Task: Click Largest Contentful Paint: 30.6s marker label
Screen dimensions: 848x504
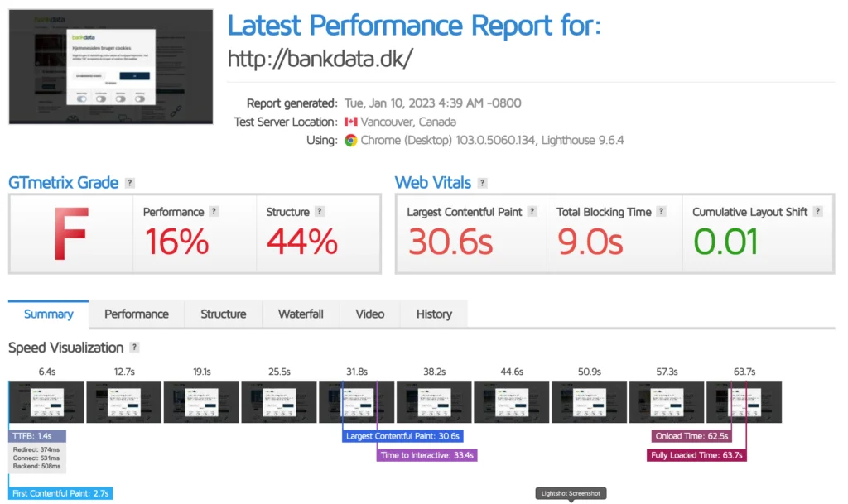Action: 402,436
